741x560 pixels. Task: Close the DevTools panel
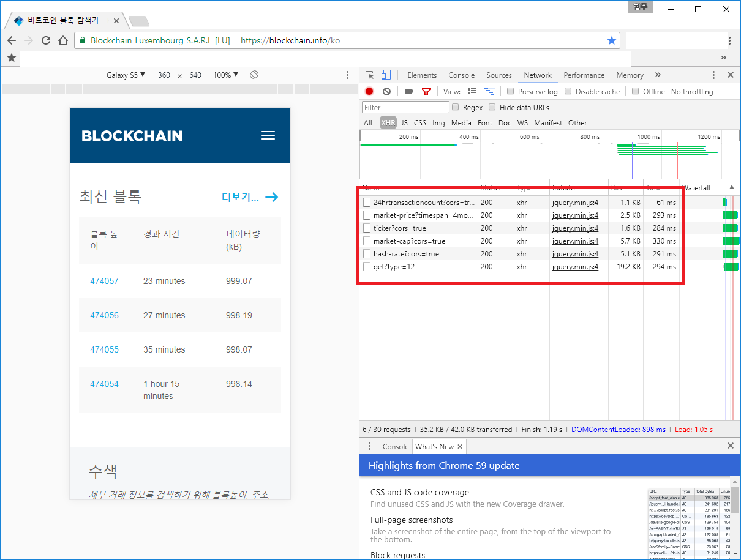[730, 75]
